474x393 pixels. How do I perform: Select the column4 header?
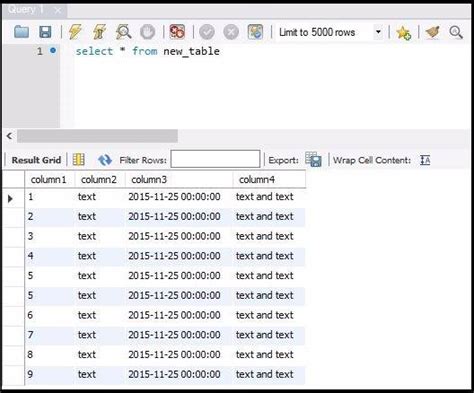269,179
